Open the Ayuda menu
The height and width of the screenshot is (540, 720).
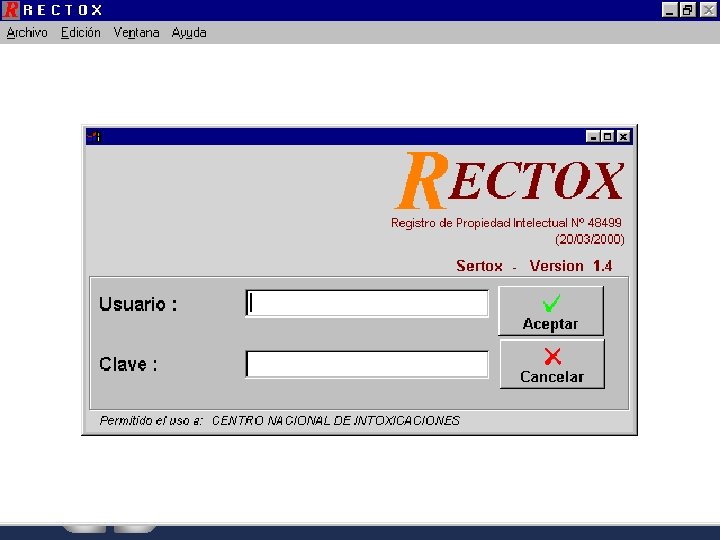point(189,33)
